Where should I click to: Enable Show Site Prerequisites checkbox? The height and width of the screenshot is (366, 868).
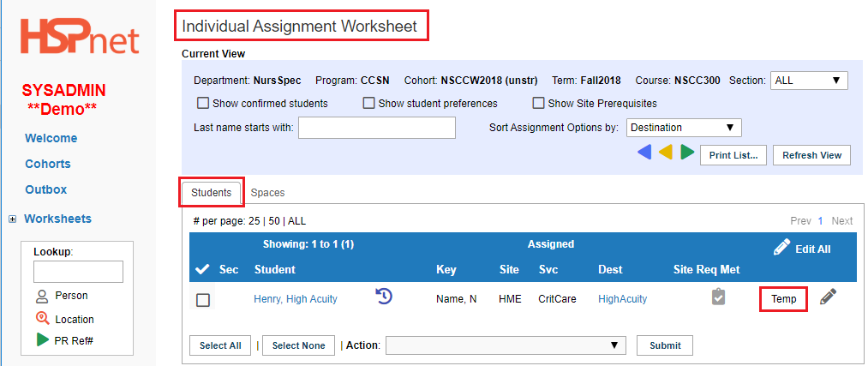538,103
